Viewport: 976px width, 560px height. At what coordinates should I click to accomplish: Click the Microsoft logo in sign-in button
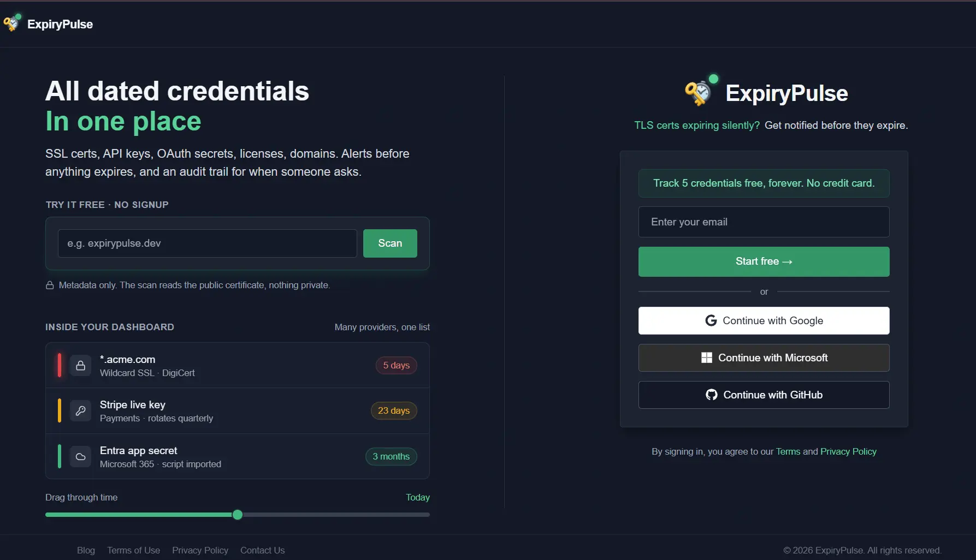(x=706, y=358)
